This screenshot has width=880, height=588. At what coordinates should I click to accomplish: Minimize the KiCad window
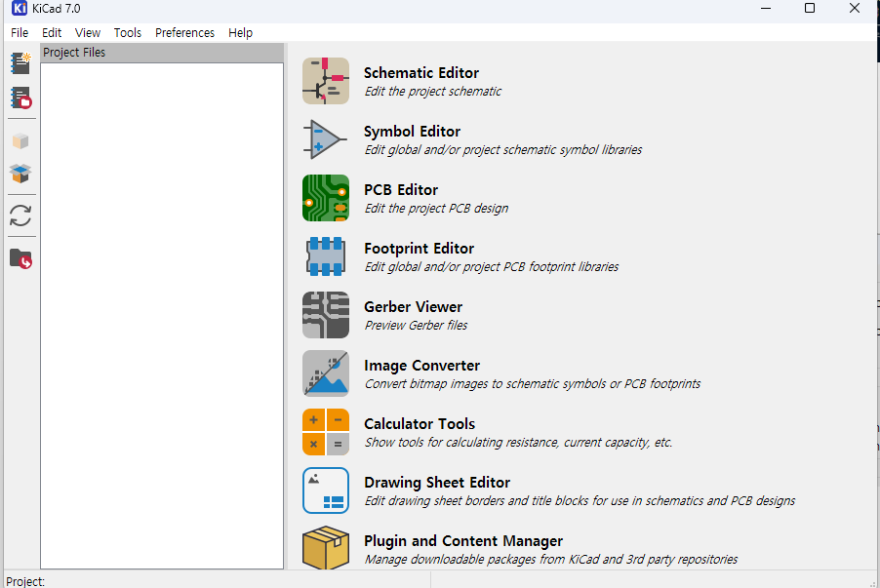click(766, 9)
